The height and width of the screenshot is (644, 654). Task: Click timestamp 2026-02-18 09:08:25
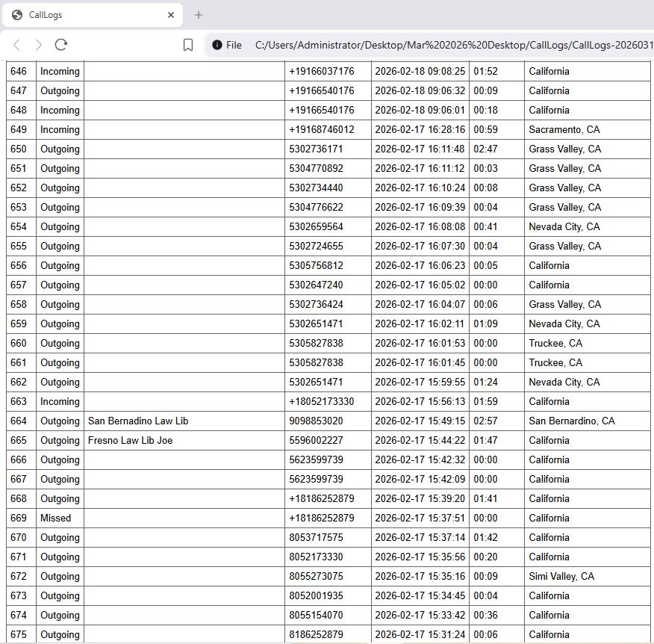tap(420, 72)
